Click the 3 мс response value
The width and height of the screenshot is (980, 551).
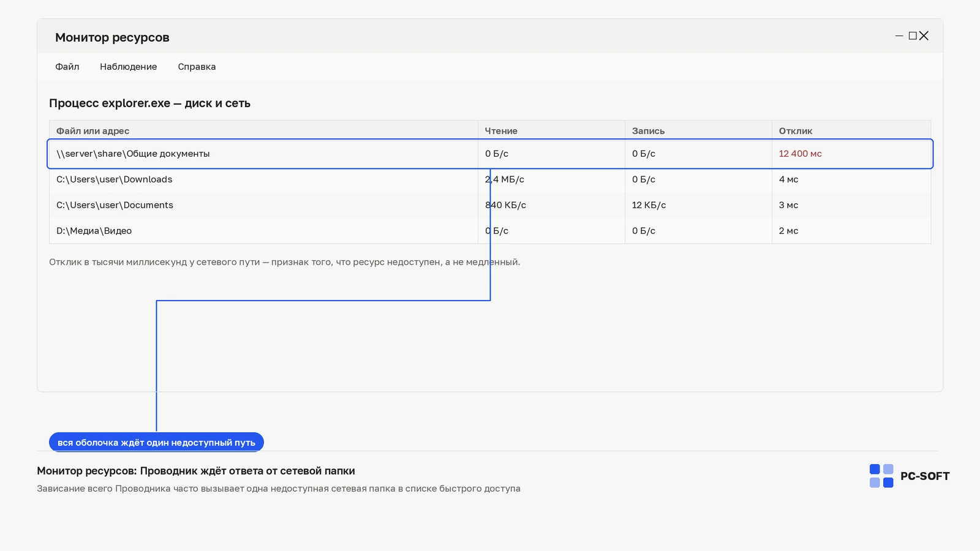click(788, 205)
